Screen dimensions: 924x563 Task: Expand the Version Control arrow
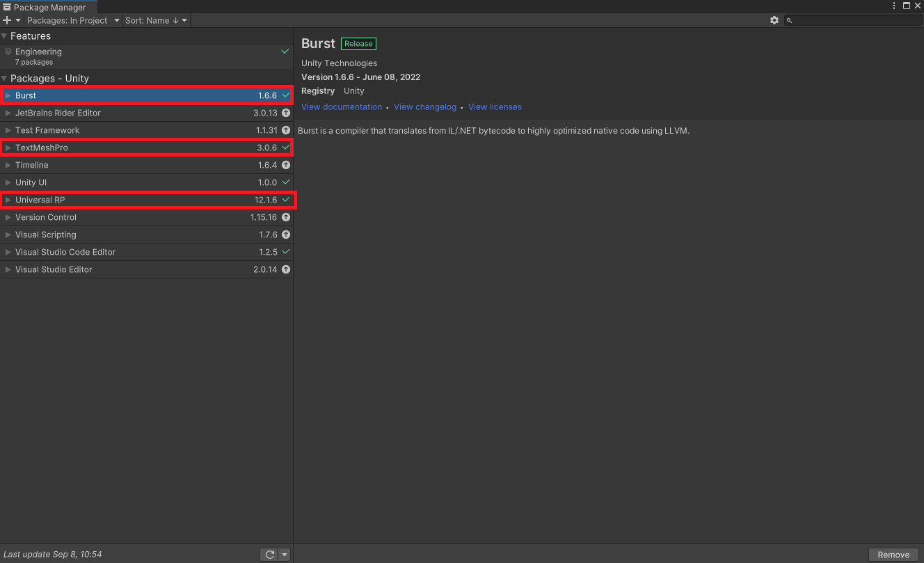8,217
